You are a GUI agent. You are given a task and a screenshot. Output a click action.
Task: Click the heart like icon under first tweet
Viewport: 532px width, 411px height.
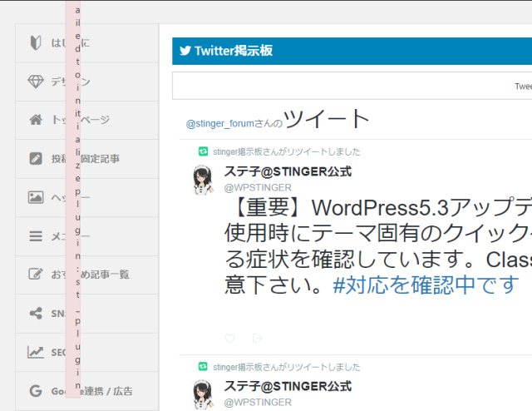229,338
